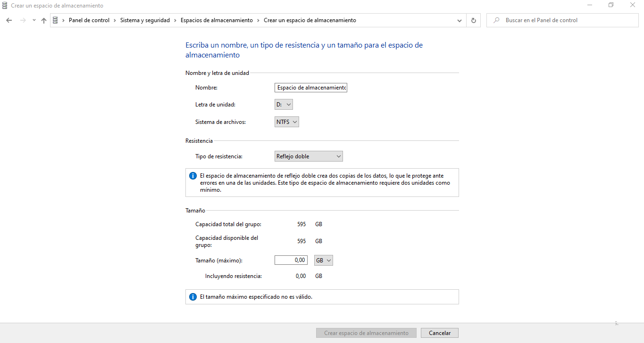The height and width of the screenshot is (343, 644).
Task: Click the up arrow to parent folder
Action: 44,20
